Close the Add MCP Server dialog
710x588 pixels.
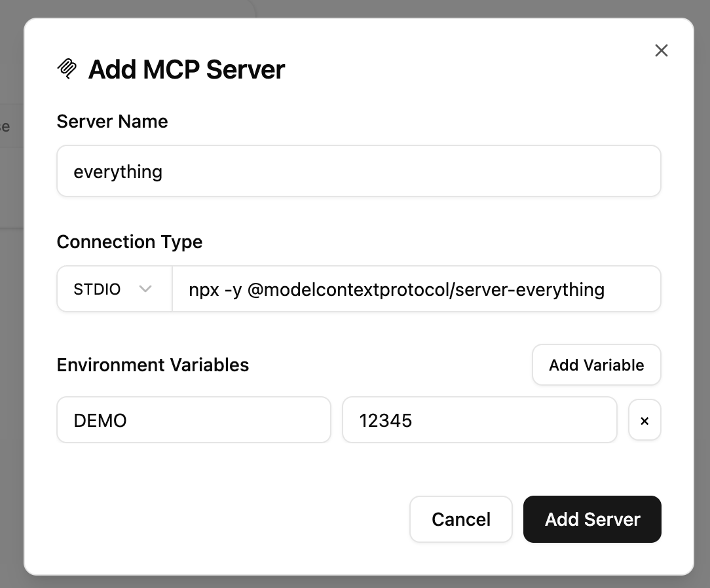(x=662, y=50)
